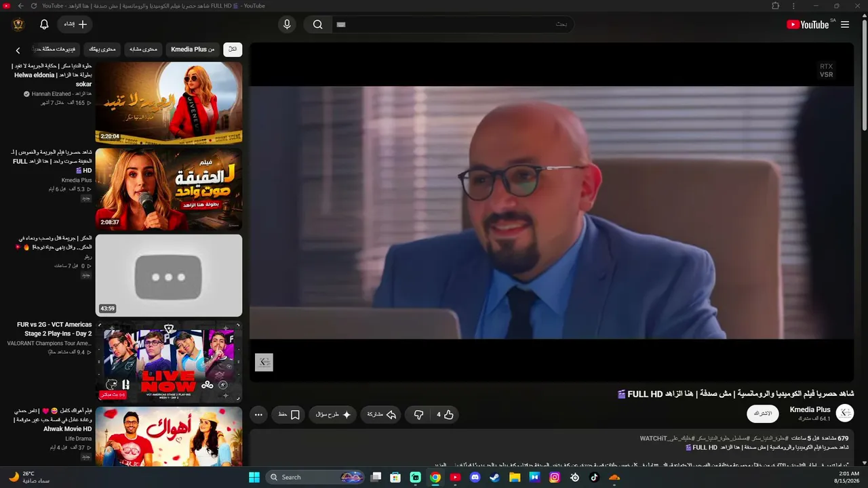Open the YouTube guide hamburger menu
The width and height of the screenshot is (868, 488).
pyautogui.click(x=845, y=24)
